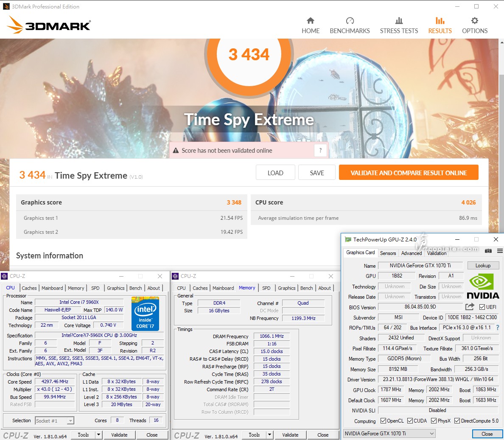
Task: Open Advanced tab in GPU-Z
Action: [412, 253]
